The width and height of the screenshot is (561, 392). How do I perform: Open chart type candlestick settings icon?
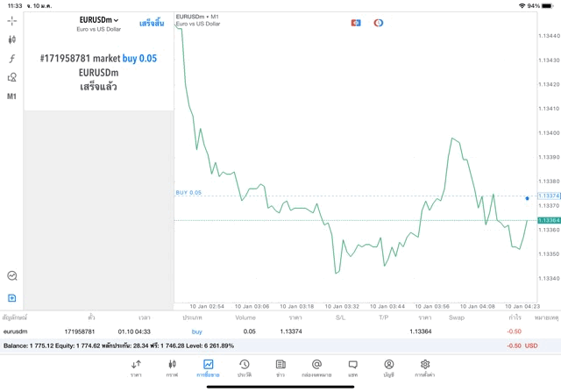click(x=11, y=39)
